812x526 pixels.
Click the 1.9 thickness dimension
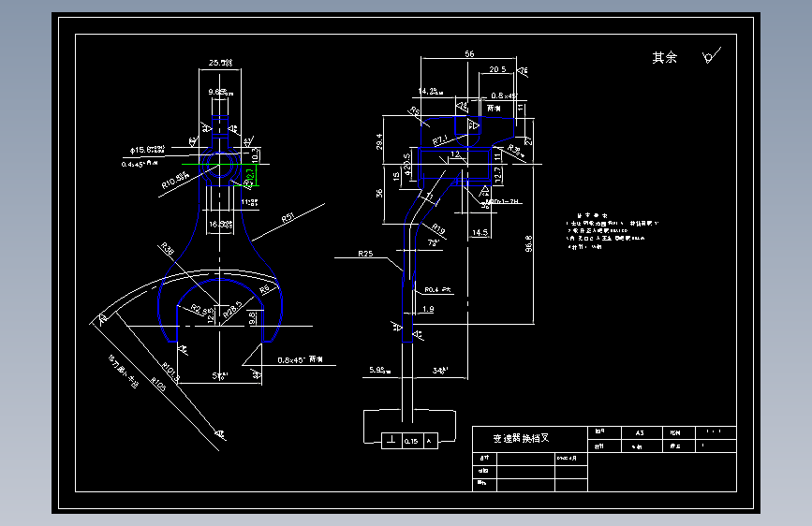click(x=428, y=309)
